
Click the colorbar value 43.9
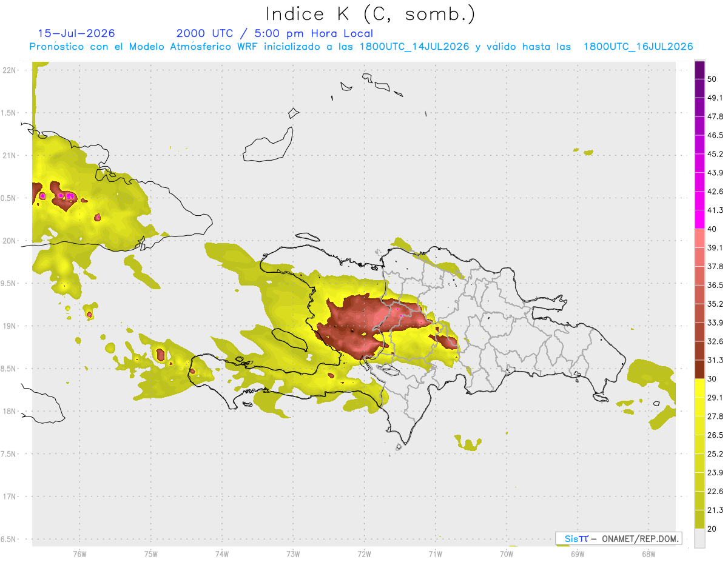(x=715, y=173)
